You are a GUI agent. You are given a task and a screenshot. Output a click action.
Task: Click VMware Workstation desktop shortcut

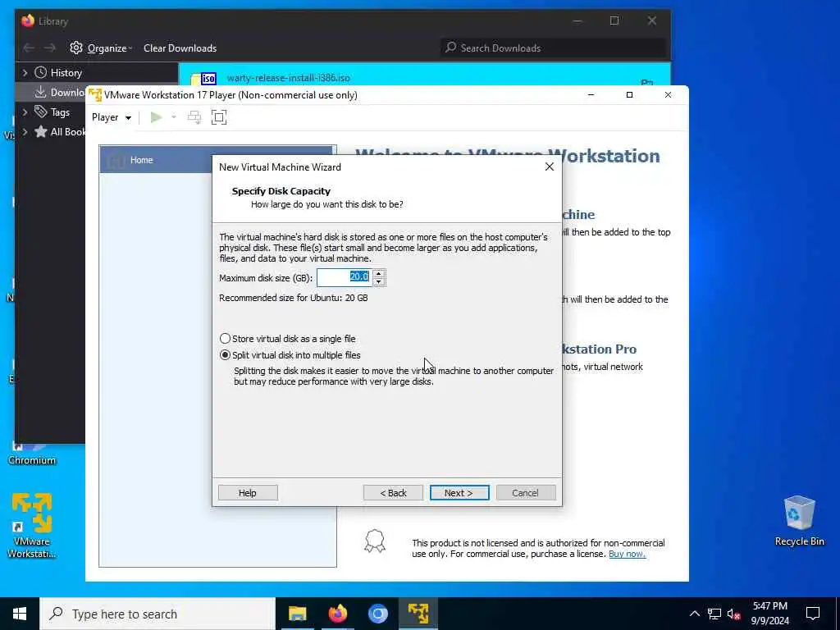32,526
